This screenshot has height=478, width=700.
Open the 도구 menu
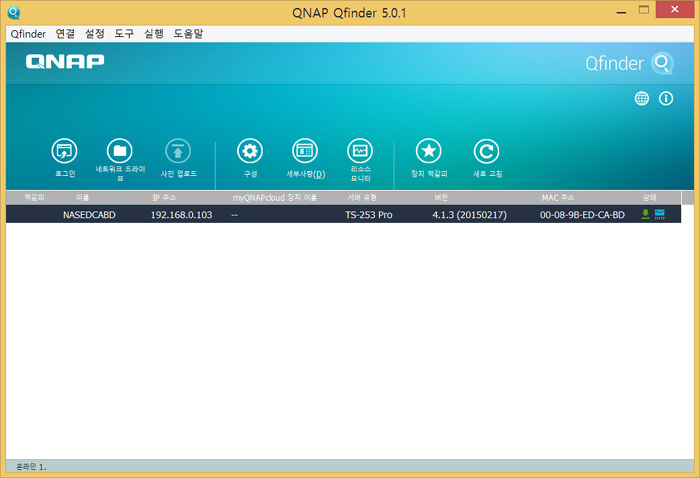[x=124, y=33]
